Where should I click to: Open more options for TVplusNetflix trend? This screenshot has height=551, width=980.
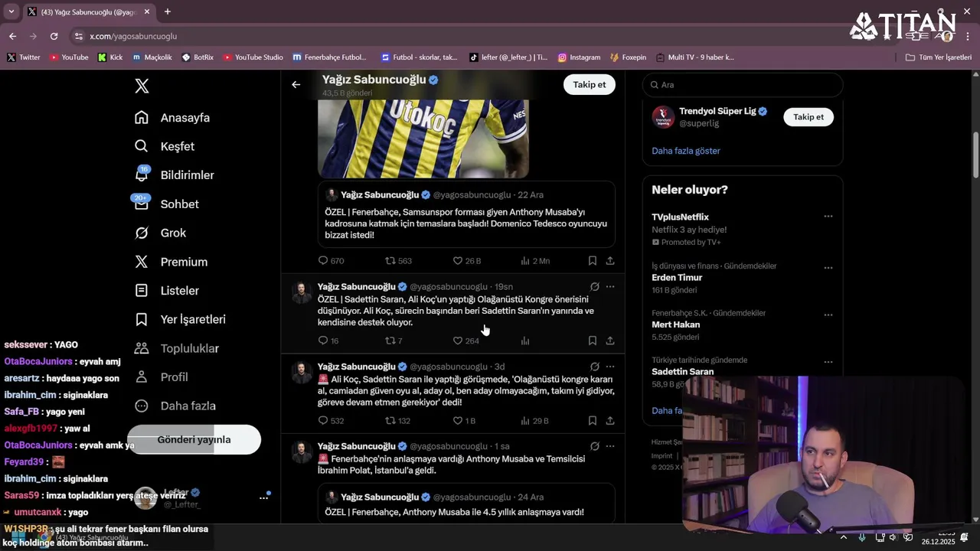828,217
